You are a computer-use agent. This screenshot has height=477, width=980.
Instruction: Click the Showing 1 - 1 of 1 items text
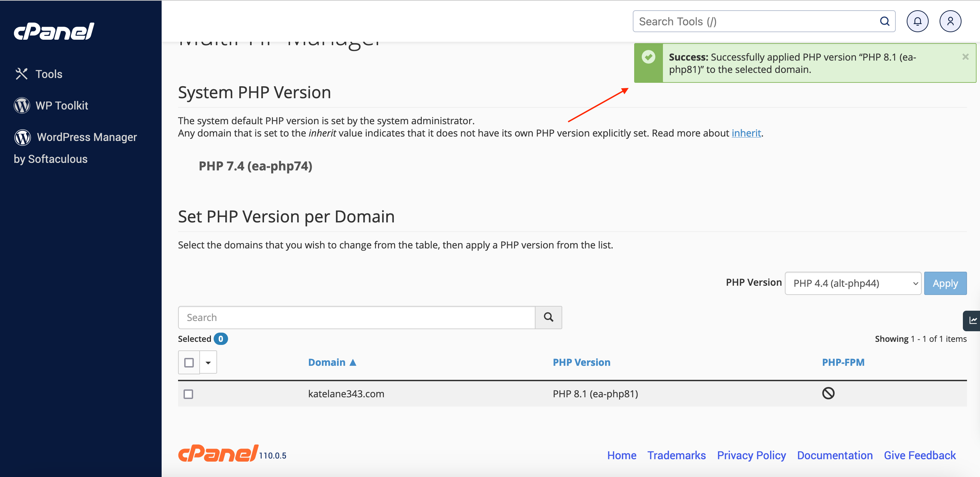pos(920,339)
